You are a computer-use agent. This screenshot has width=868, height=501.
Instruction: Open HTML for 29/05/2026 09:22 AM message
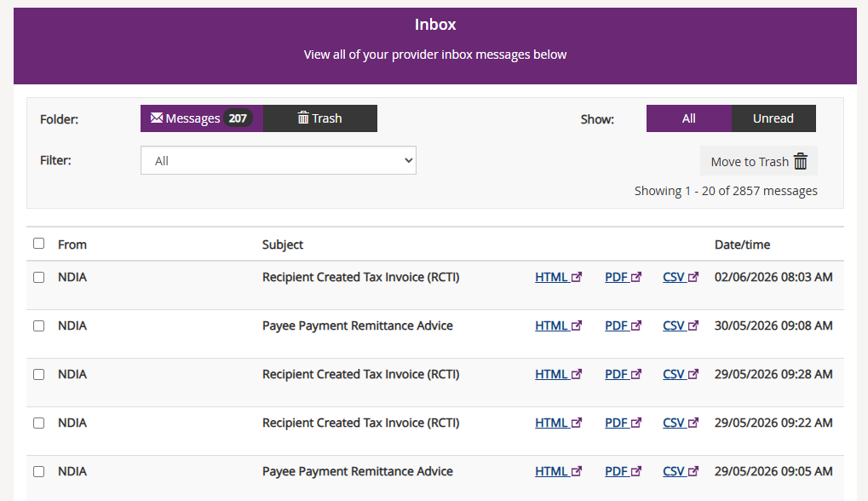pos(558,423)
